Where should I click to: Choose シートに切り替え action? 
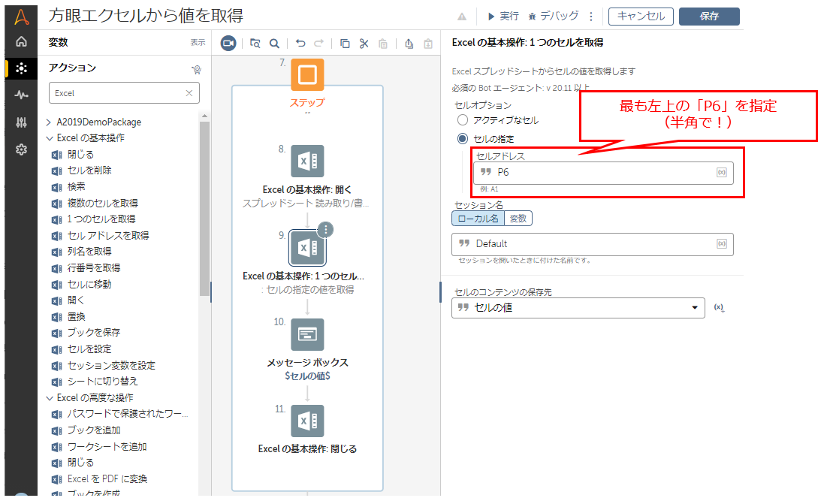pyautogui.click(x=102, y=381)
